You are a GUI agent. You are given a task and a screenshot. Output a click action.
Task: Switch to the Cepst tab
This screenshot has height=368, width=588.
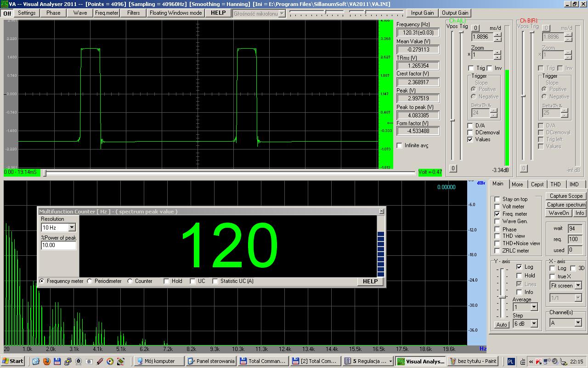coord(537,184)
